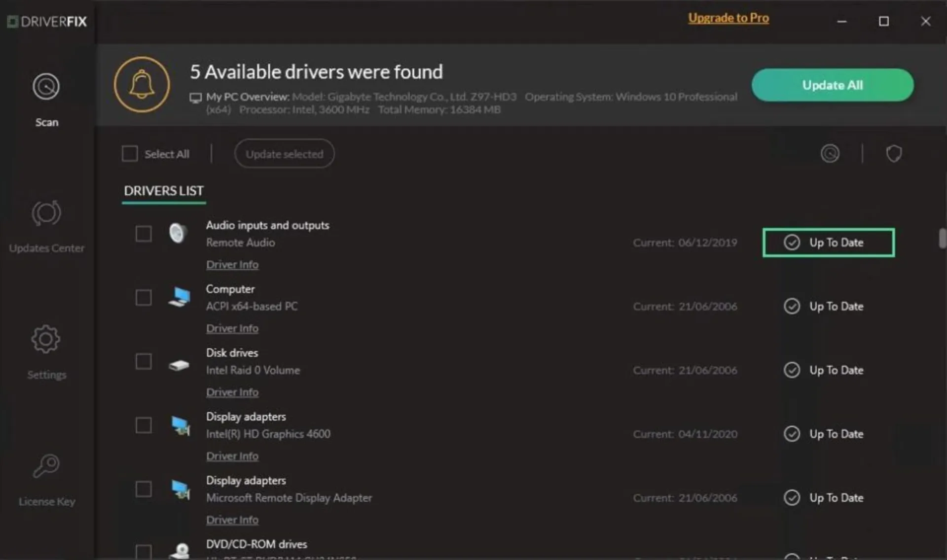The width and height of the screenshot is (947, 560).
Task: Open Driver Info for Microsoft Remote Display Adapter
Action: click(x=232, y=520)
